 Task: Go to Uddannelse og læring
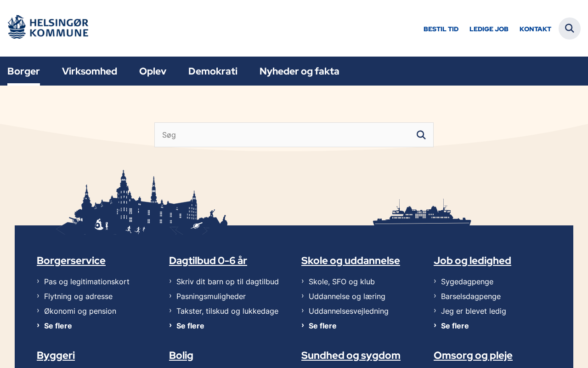[347, 296]
